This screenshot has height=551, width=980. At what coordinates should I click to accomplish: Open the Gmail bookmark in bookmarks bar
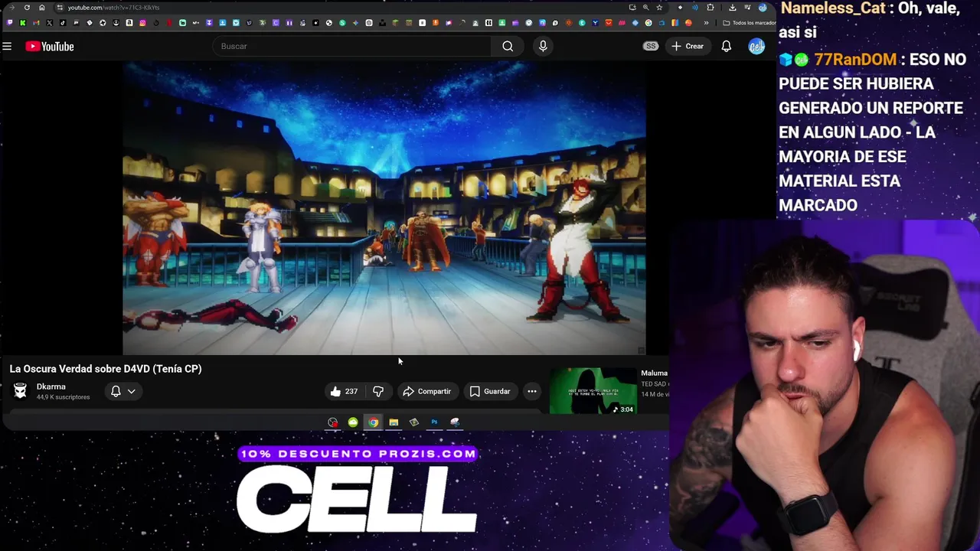pos(36,23)
